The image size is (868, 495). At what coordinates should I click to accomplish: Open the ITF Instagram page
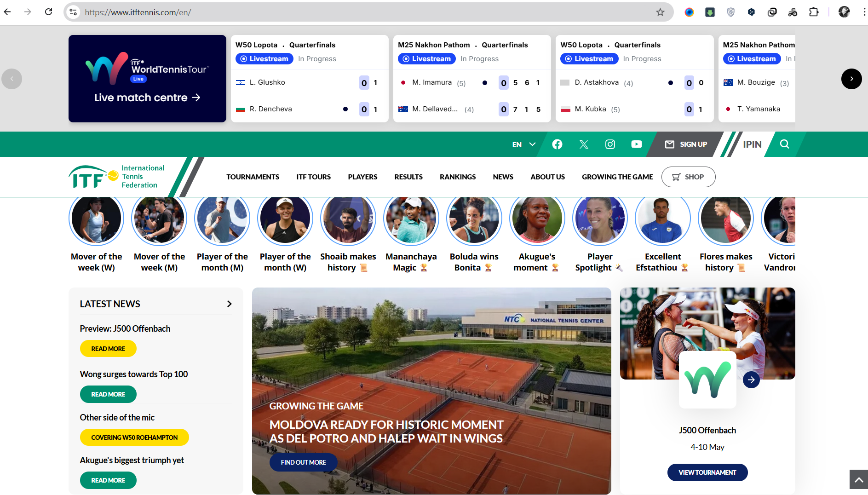[610, 144]
